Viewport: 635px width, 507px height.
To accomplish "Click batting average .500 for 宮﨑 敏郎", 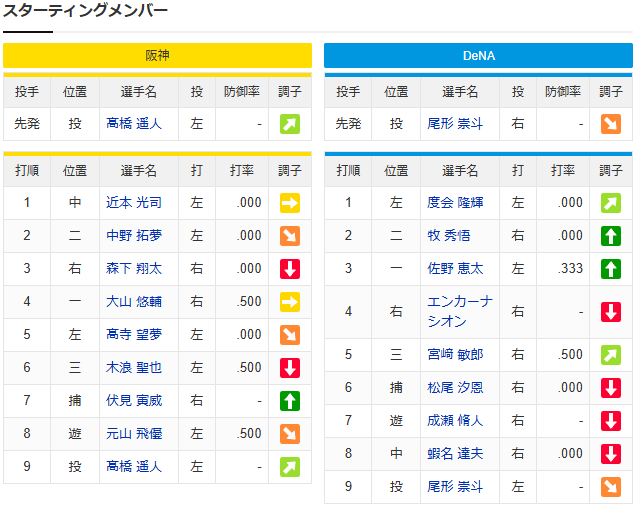I will click(570, 354).
